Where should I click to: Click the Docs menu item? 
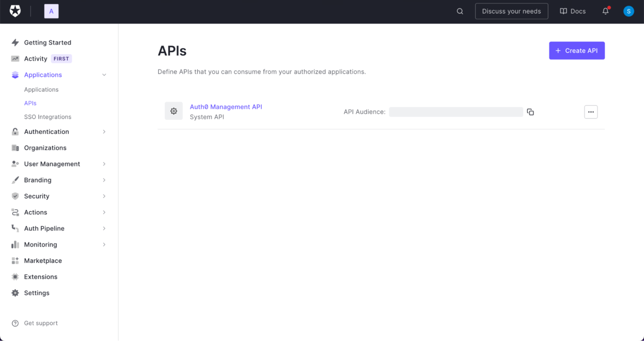(x=573, y=11)
